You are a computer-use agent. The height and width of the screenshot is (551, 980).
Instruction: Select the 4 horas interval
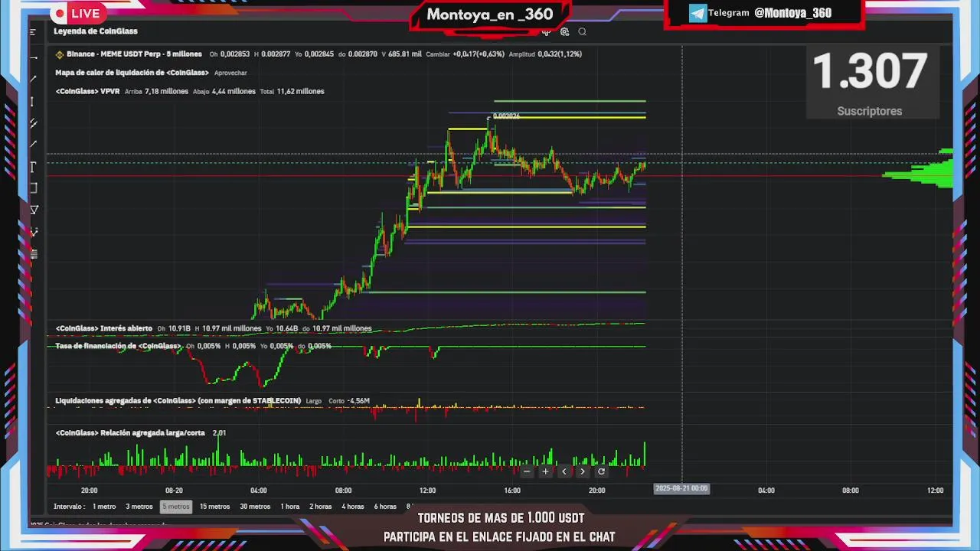(353, 507)
